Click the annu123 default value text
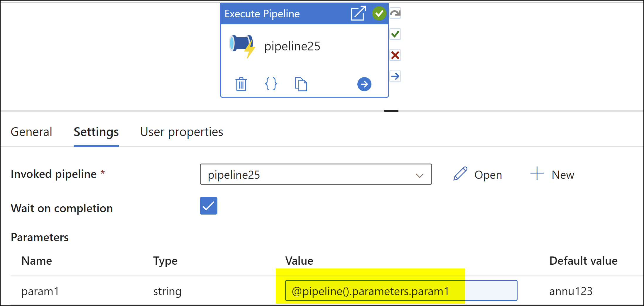 pyautogui.click(x=571, y=291)
